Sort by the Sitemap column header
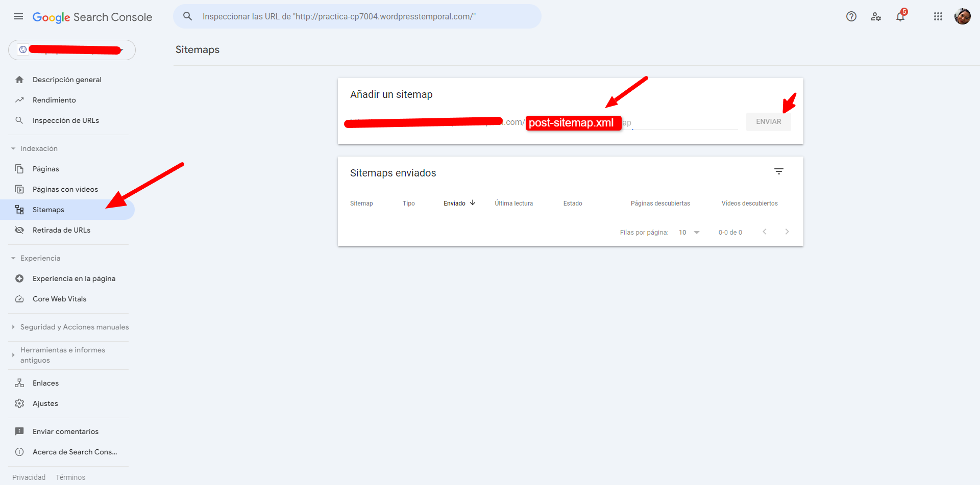980x485 pixels. tap(361, 203)
